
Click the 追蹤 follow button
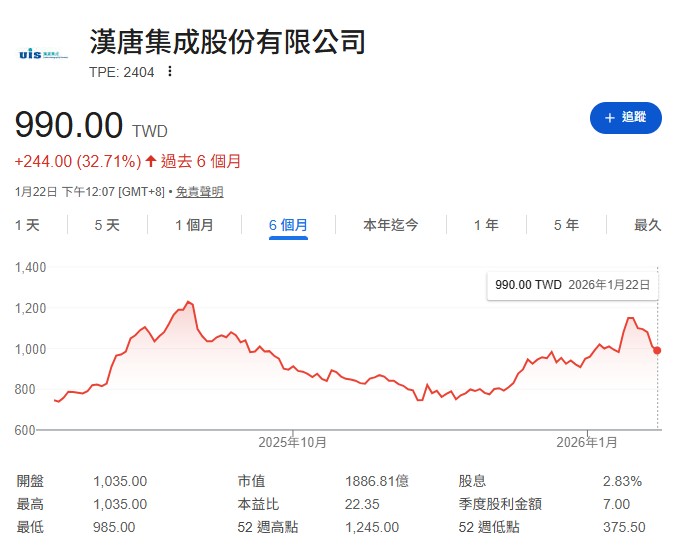(x=626, y=118)
